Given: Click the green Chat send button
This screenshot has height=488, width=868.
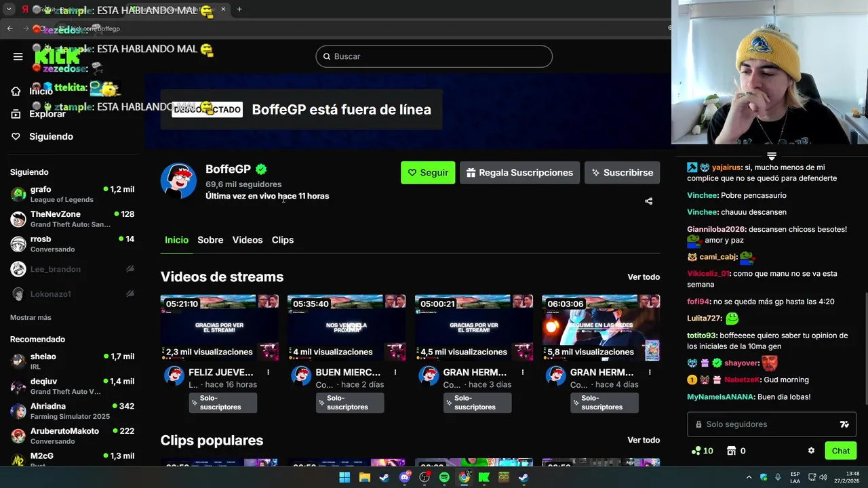Looking at the screenshot, I should 841,451.
